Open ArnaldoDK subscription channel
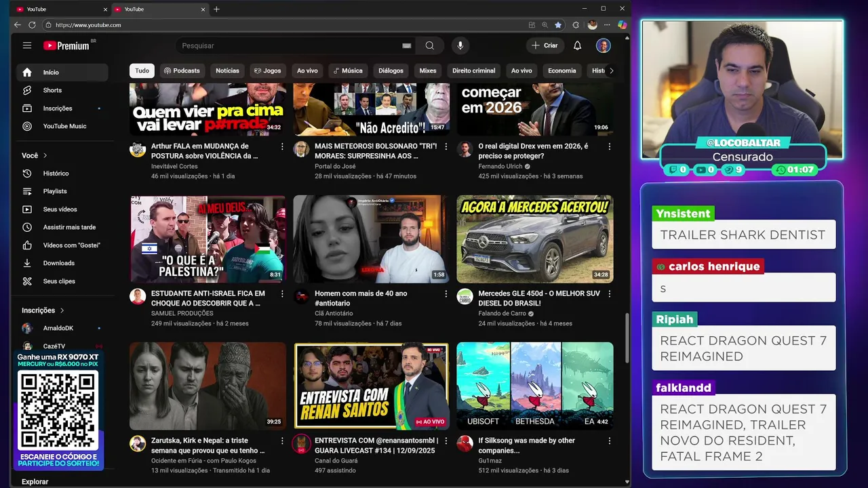 [x=62, y=328]
